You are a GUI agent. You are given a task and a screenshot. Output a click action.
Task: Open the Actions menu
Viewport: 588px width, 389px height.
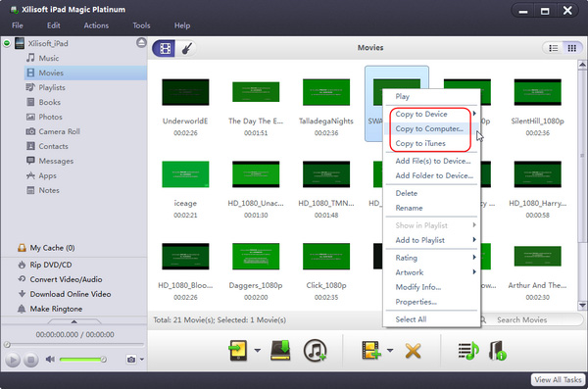[96, 25]
